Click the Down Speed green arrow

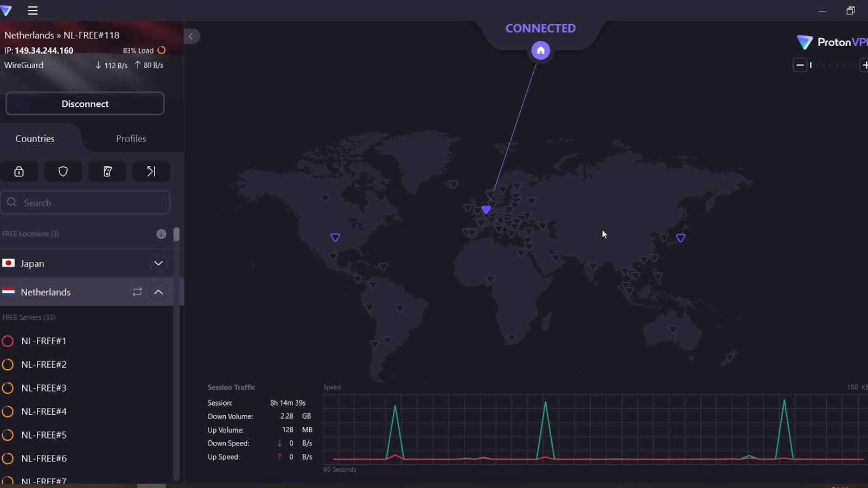280,443
